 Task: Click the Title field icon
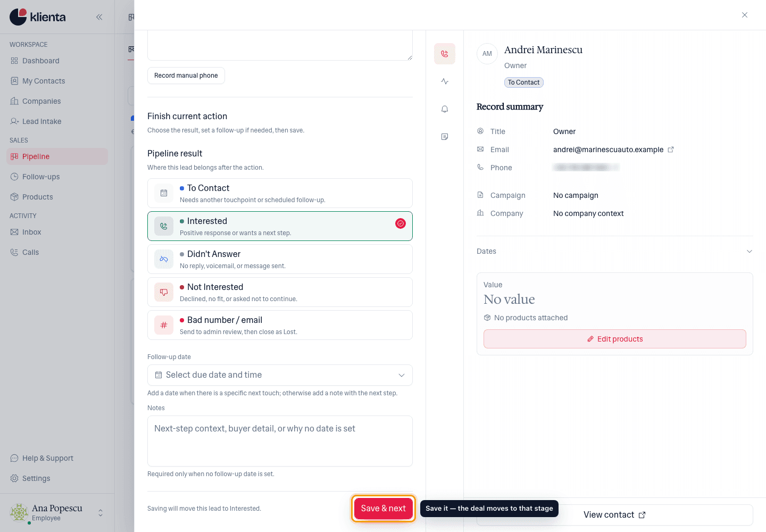pos(480,131)
